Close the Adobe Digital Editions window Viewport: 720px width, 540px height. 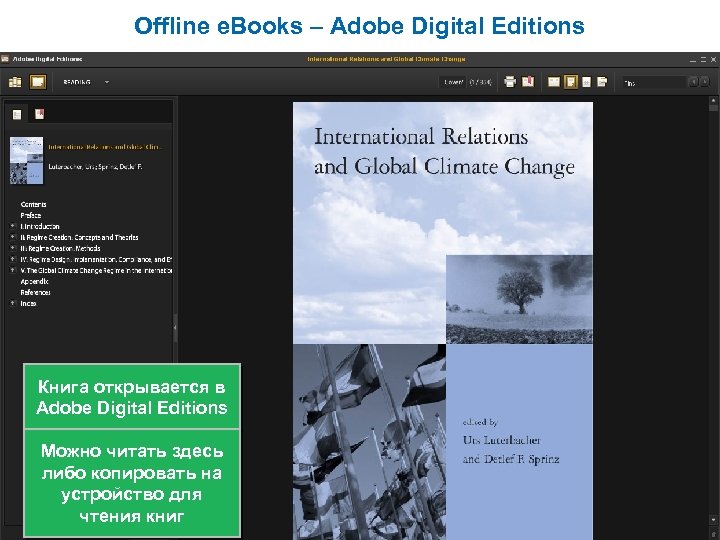[714, 60]
